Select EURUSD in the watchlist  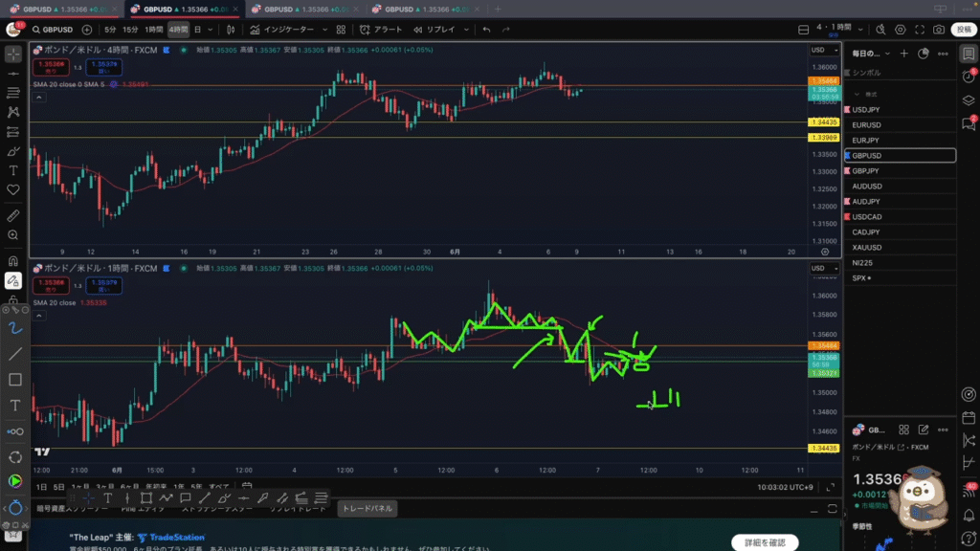900,125
